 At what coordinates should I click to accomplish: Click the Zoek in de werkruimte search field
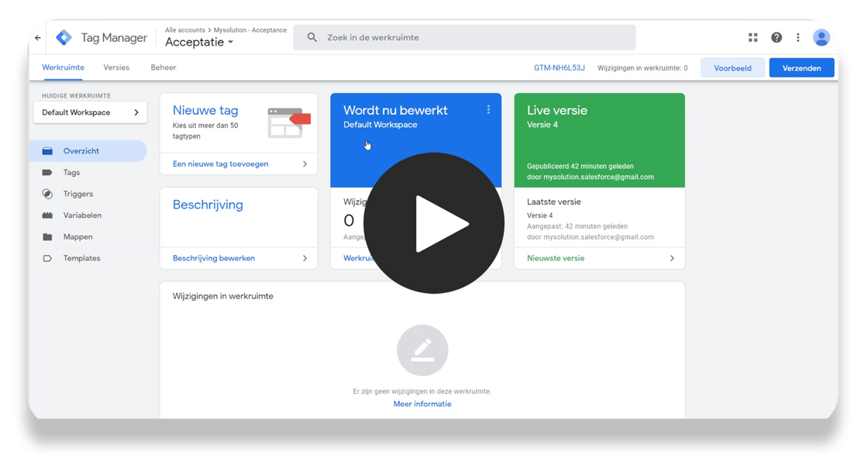click(464, 38)
